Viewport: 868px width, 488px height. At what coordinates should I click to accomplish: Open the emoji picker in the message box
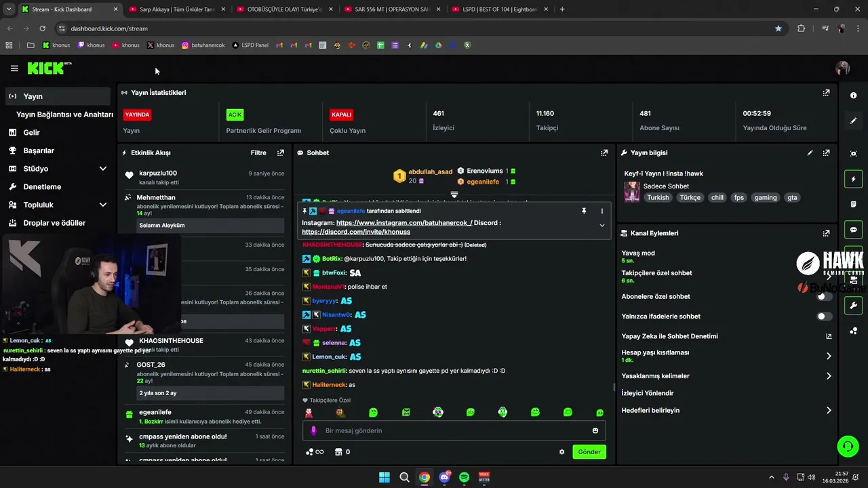595,430
